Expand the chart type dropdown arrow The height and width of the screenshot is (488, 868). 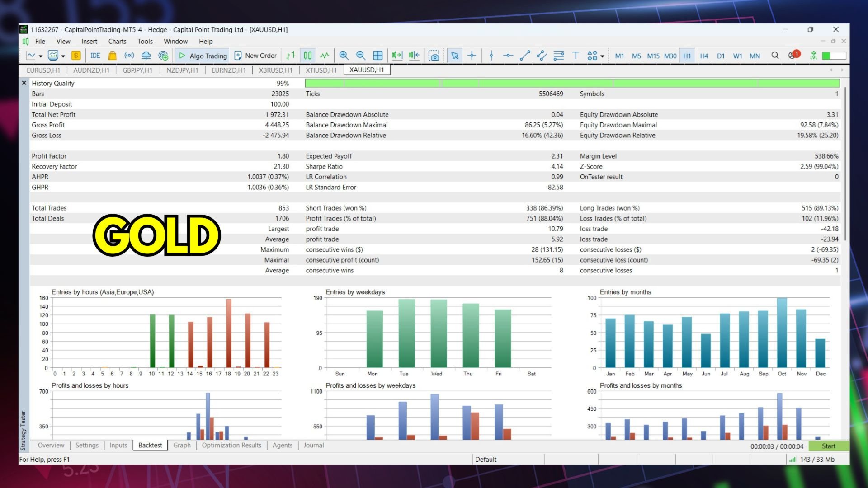coord(41,56)
